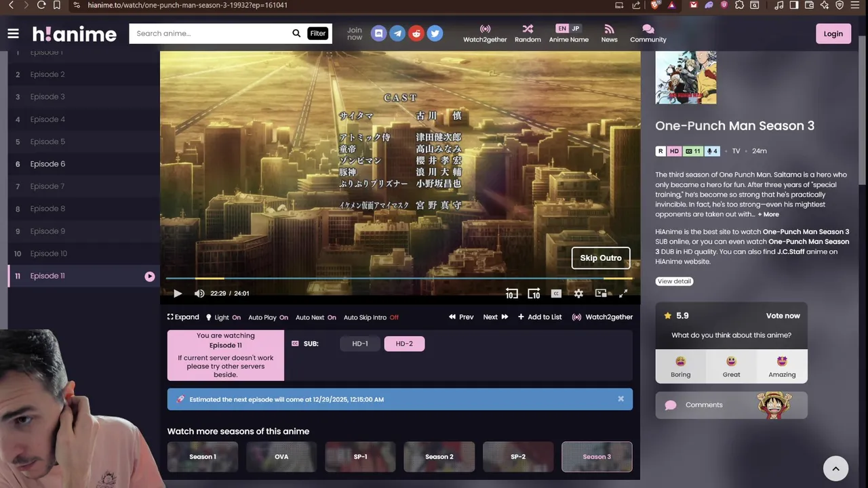Toggle Light mode On
Viewport: 868px width, 488px height.
click(223, 317)
